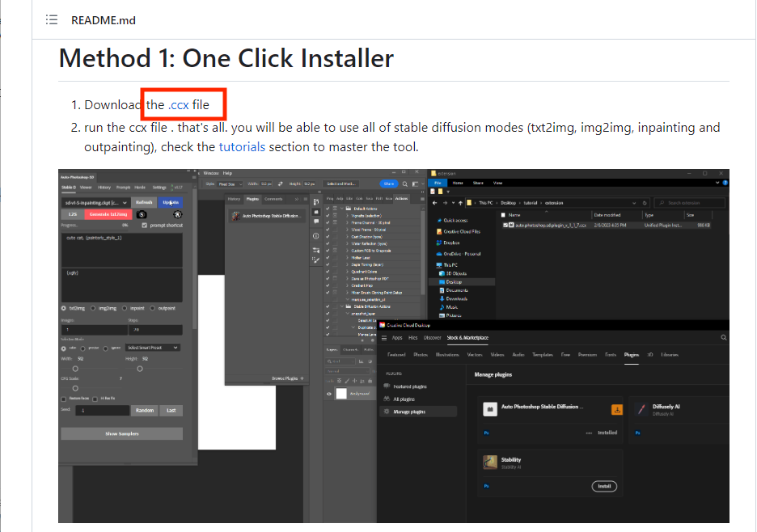Click File Explorer address bar refresh icon
757x532 pixels.
[645, 203]
